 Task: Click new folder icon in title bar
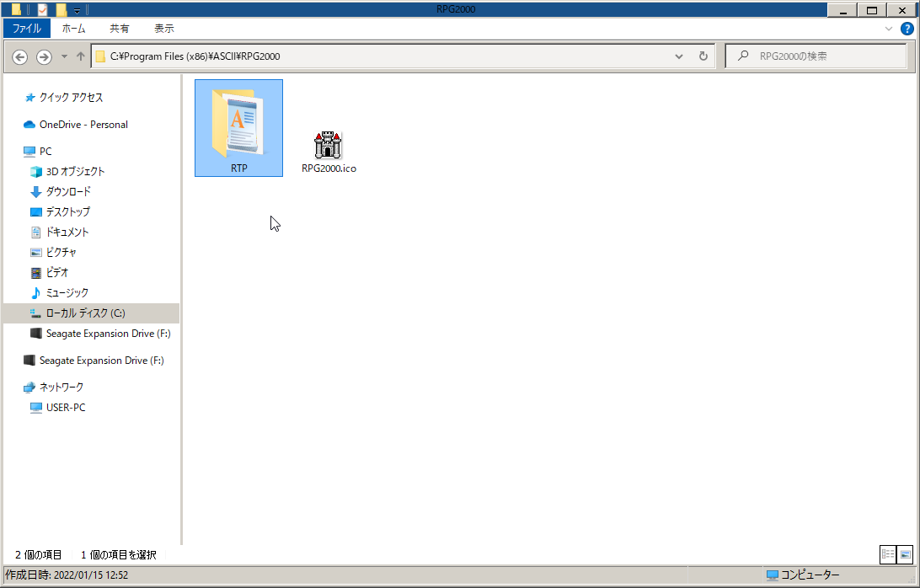[x=61, y=9]
